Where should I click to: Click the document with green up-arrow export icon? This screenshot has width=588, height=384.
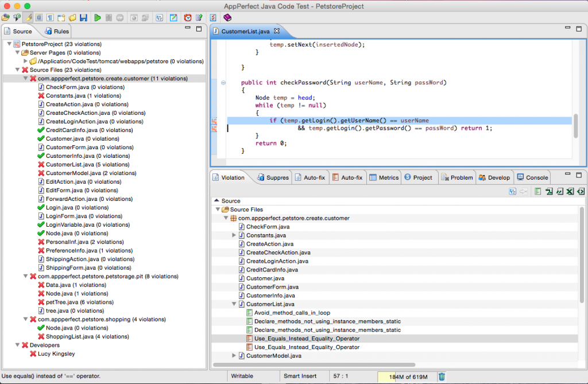[199, 18]
